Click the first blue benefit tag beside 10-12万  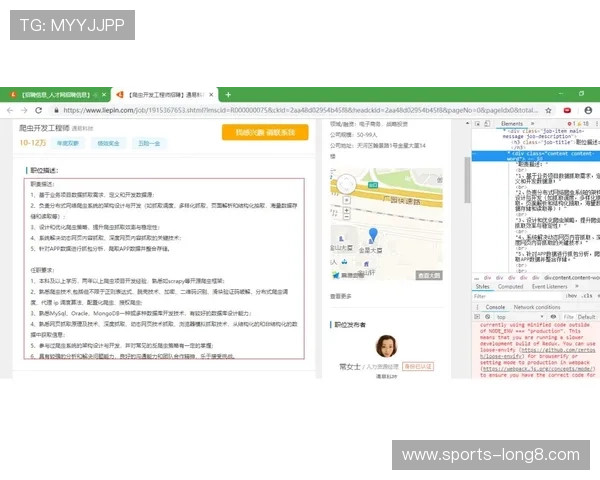tap(68, 143)
